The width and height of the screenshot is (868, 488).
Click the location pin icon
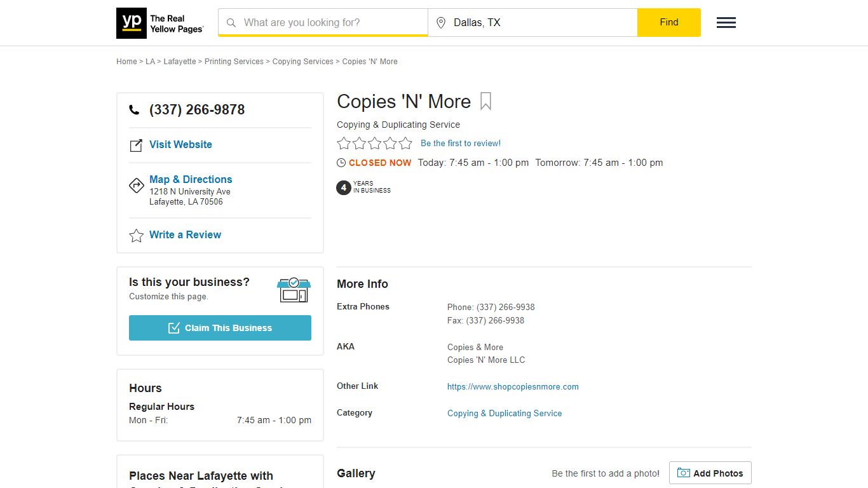coord(441,23)
